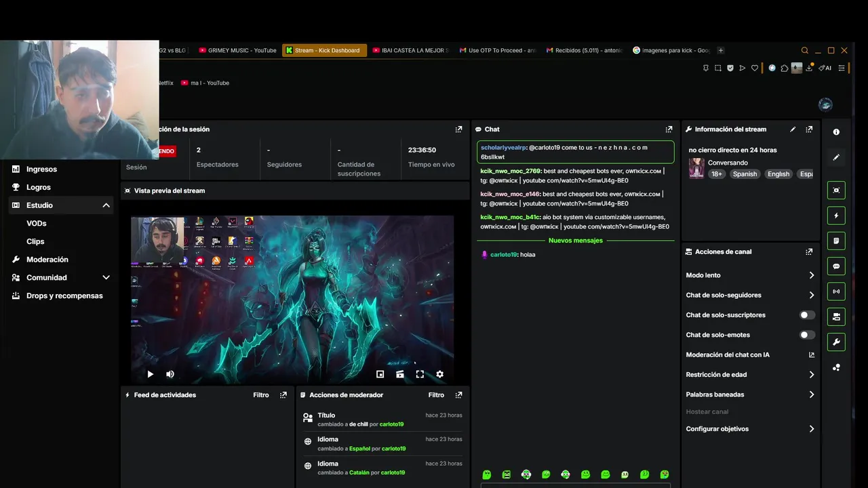Viewport: 868px width, 488px height.
Task: Pop out the Chat panel
Action: (x=669, y=129)
